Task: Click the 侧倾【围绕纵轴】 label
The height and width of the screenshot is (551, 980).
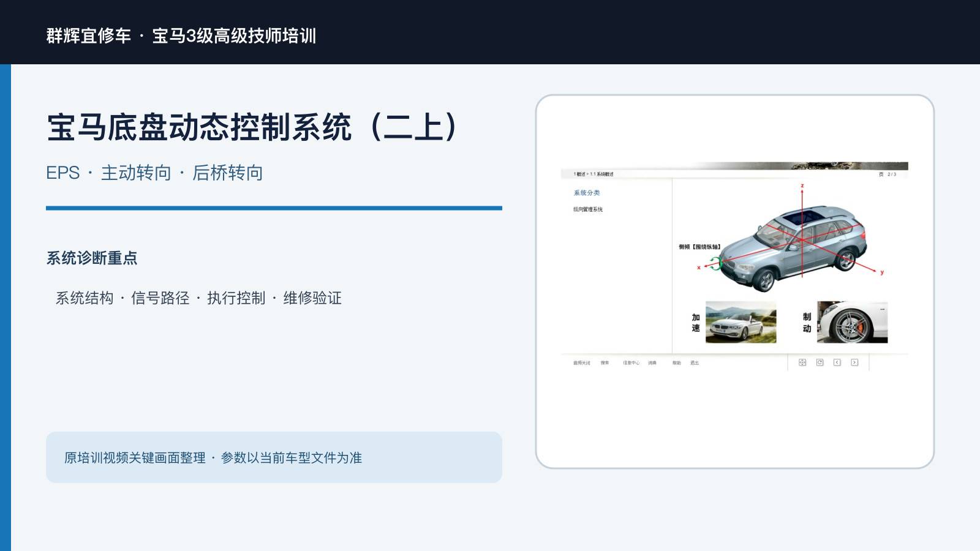Action: [x=699, y=247]
